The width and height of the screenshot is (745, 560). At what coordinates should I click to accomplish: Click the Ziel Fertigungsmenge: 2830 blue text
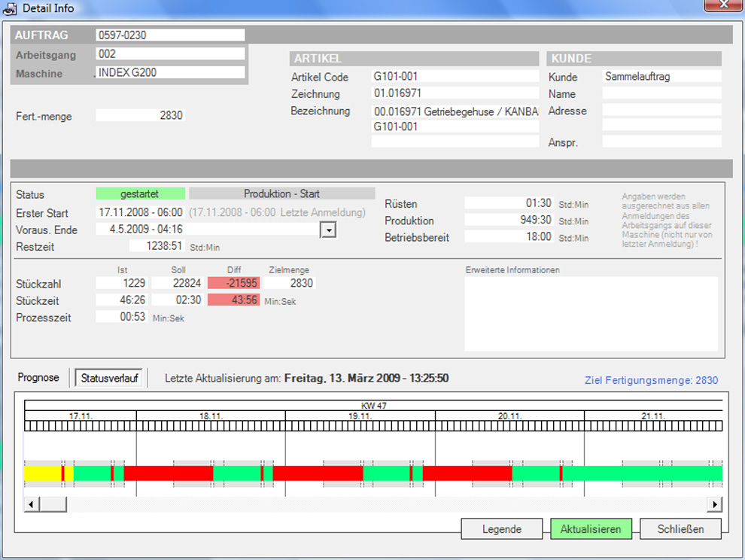point(651,380)
